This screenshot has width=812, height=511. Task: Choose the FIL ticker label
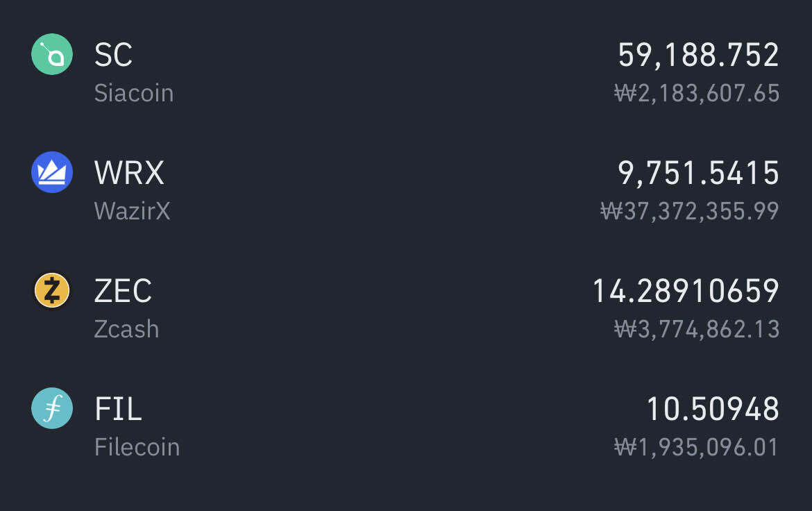tap(118, 409)
